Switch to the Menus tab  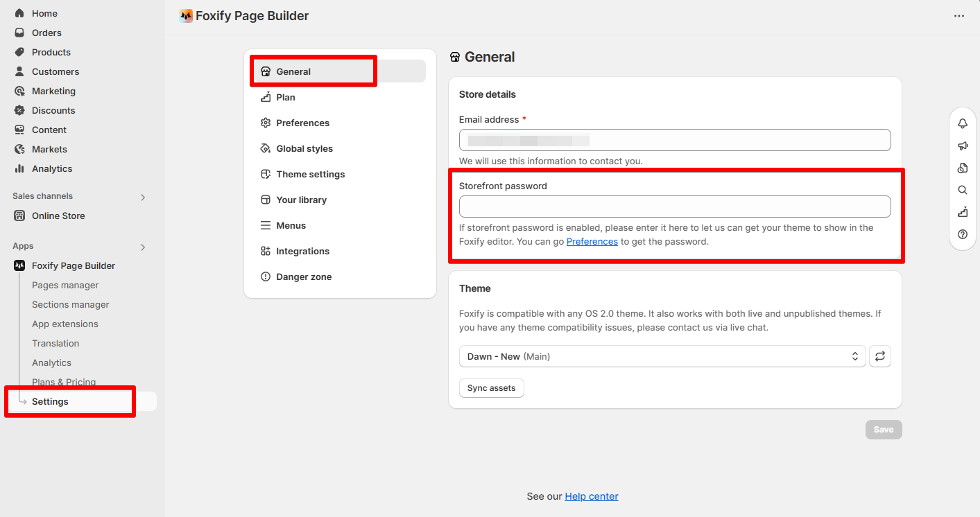tap(340, 225)
